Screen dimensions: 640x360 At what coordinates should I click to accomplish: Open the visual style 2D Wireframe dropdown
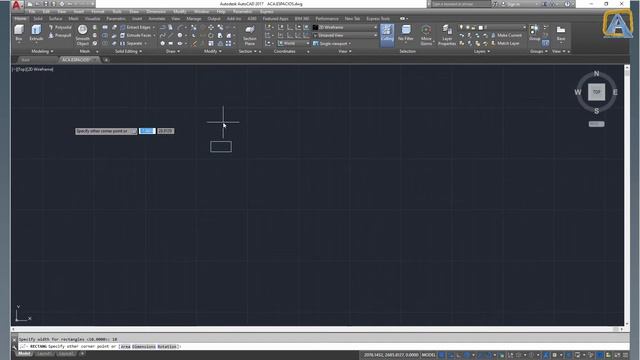[x=345, y=27]
